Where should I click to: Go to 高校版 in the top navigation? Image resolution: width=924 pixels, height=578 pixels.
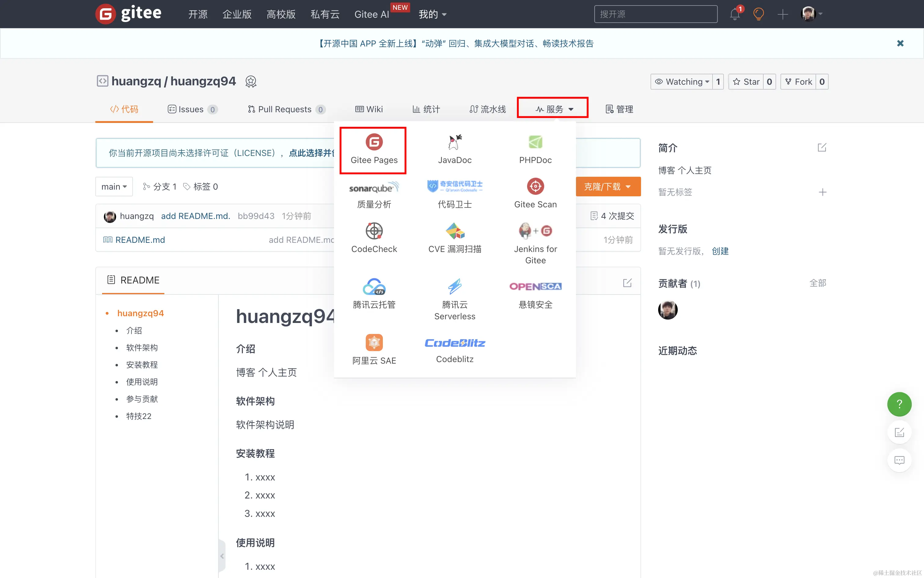point(281,14)
